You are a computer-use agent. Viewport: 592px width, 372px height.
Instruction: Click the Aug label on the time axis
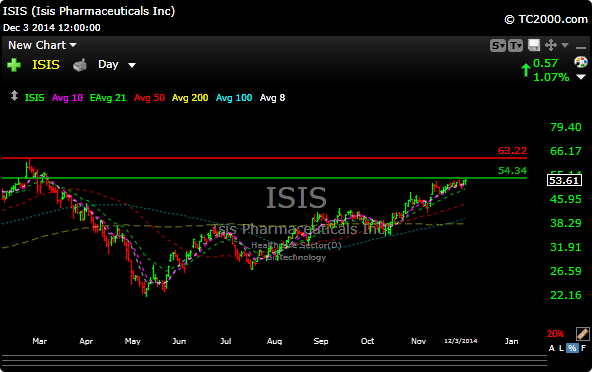click(274, 341)
